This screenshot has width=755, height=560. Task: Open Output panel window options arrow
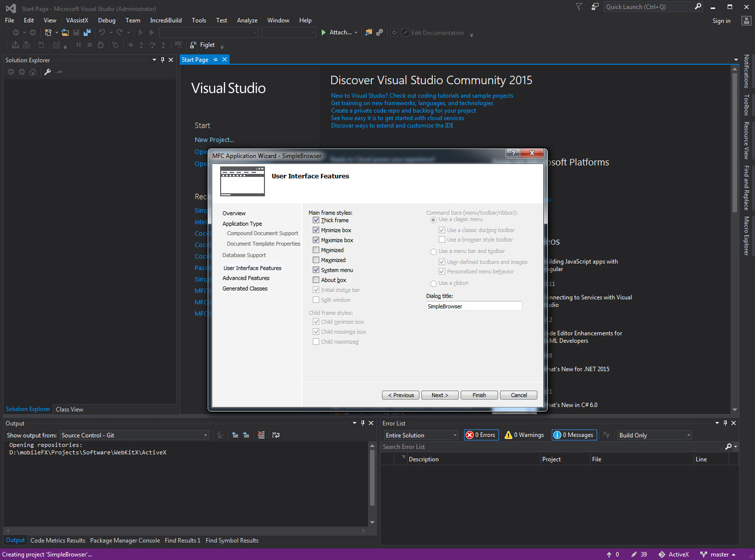[x=355, y=423]
